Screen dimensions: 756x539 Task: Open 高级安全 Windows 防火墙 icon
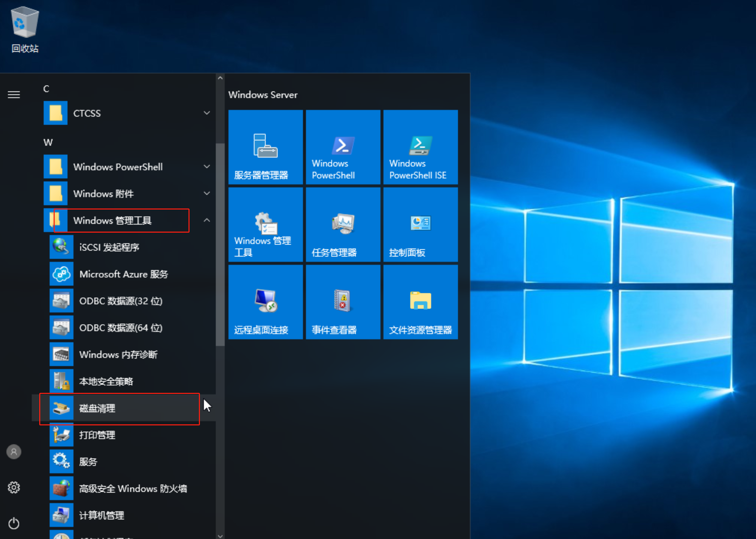pos(61,488)
